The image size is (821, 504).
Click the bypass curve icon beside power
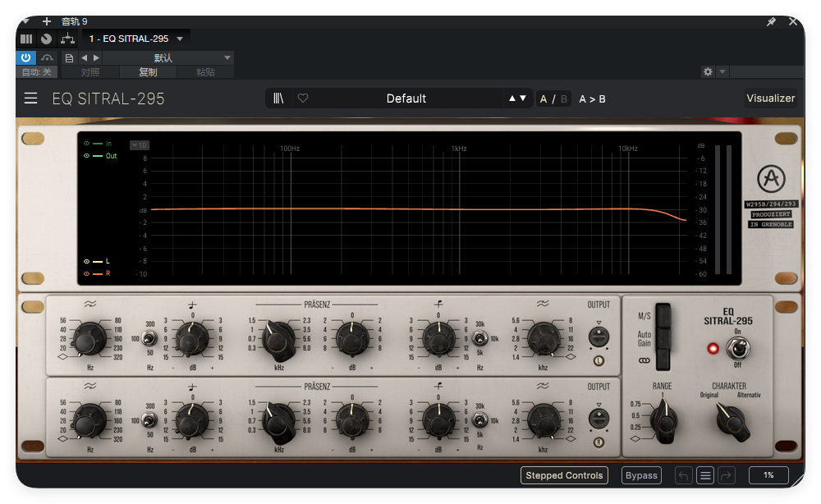47,57
